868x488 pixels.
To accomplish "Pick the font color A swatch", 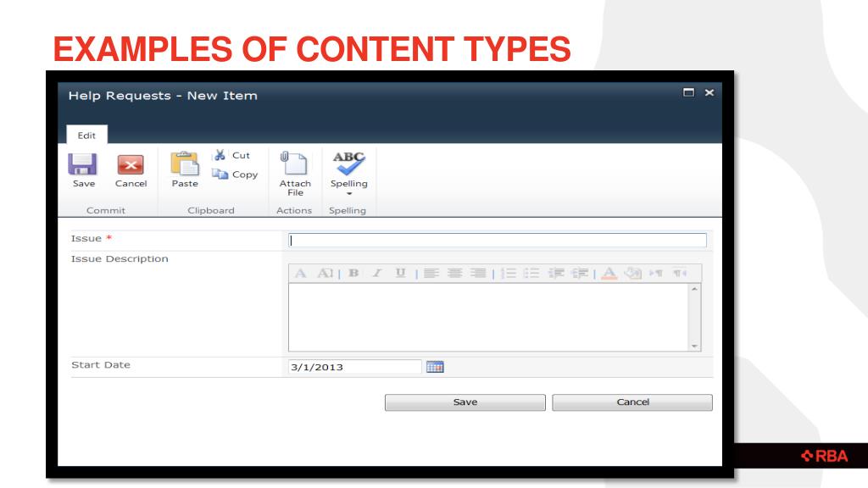I will (x=609, y=273).
